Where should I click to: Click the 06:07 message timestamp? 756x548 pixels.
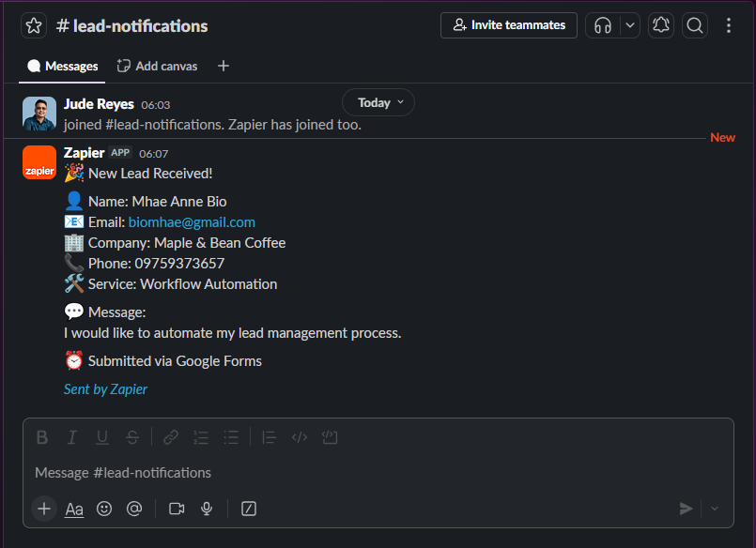[x=154, y=154]
